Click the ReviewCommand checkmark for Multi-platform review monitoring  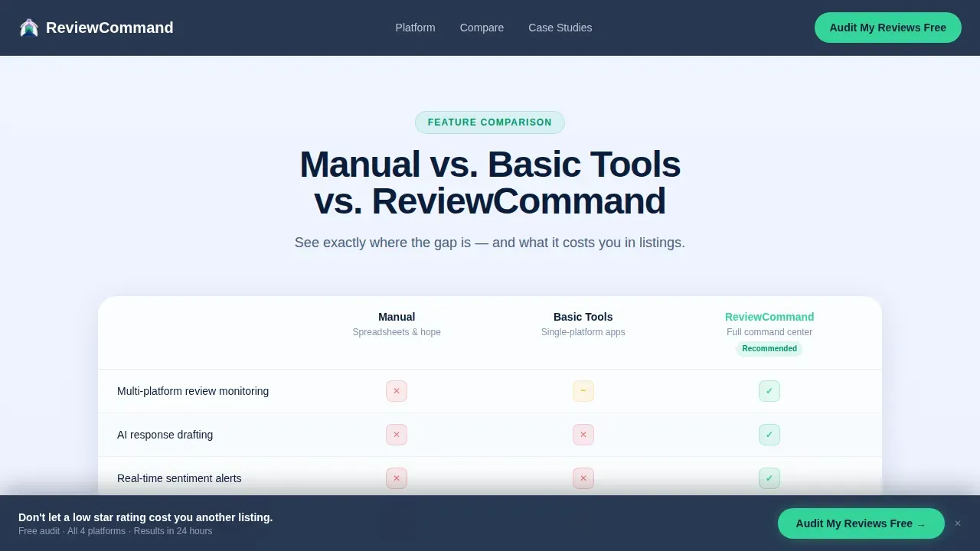pyautogui.click(x=769, y=391)
